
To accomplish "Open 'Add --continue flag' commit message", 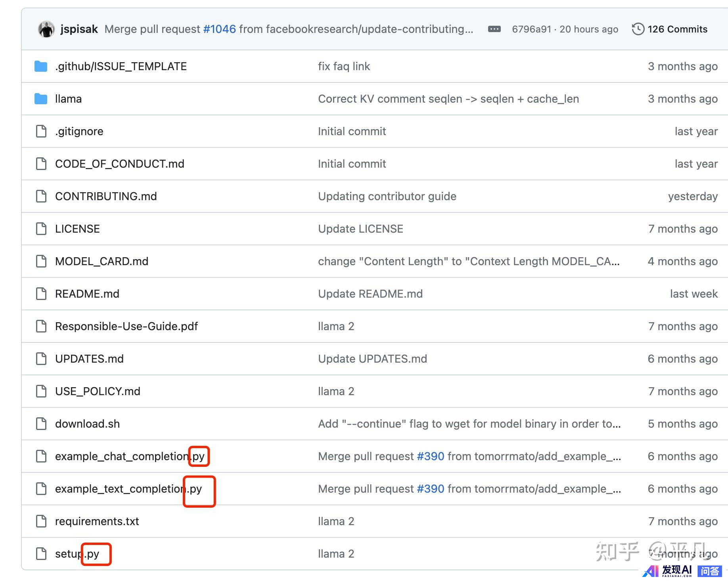I will (x=469, y=424).
